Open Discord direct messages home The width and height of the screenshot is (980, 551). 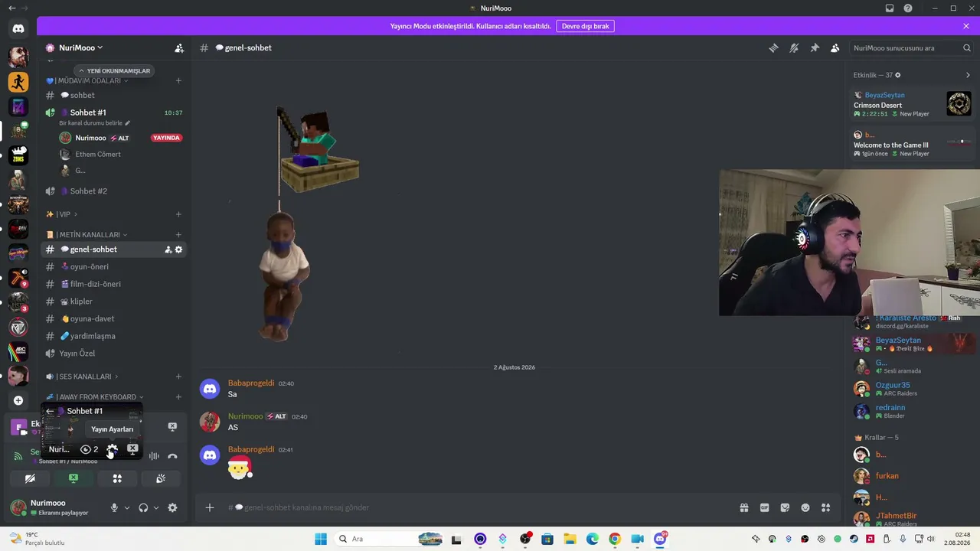[18, 29]
